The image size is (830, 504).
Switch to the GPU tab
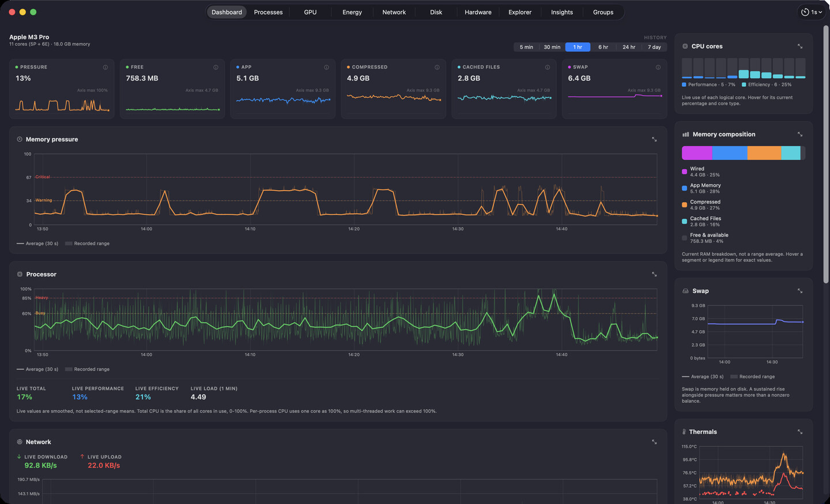pos(310,12)
